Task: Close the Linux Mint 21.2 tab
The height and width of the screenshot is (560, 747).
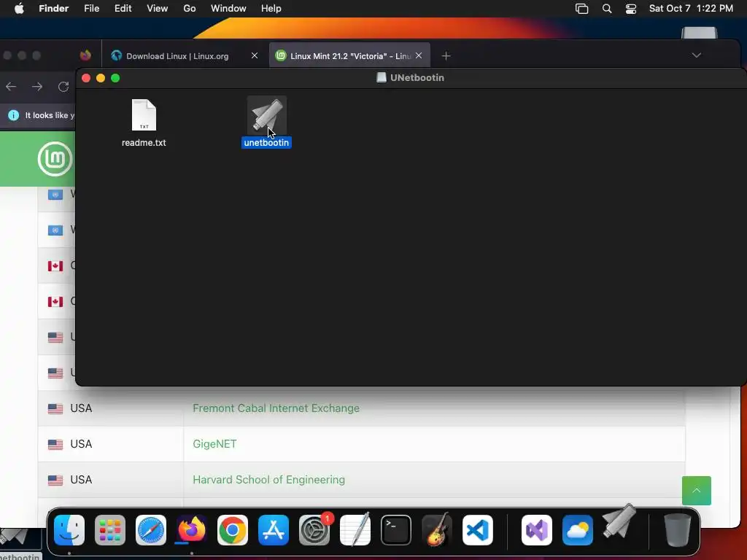Action: tap(419, 55)
